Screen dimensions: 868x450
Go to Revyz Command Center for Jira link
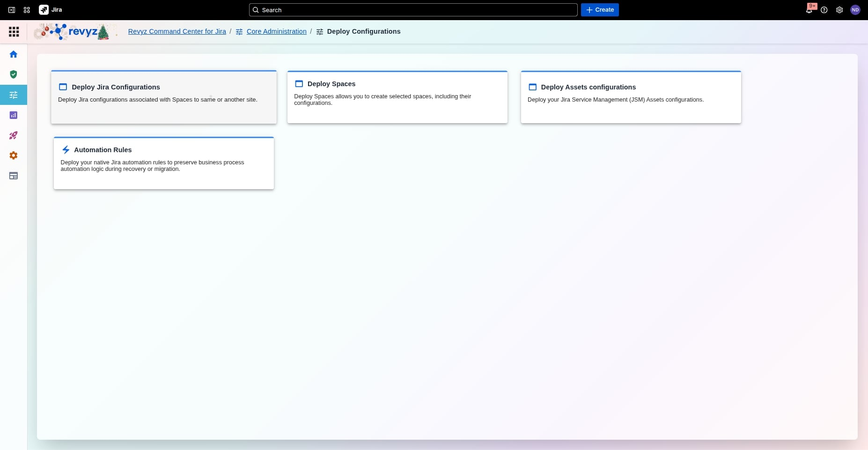(x=177, y=31)
